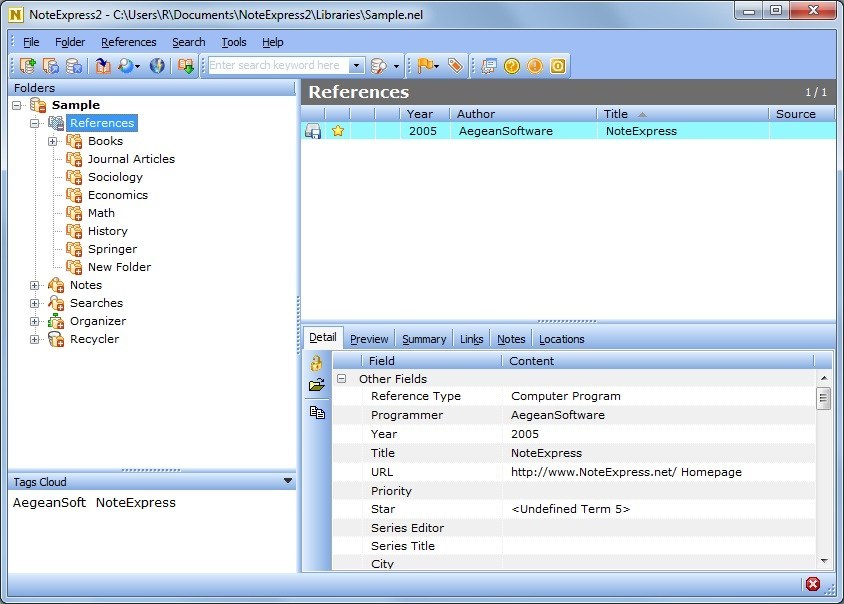
Task: Switch to the Locations tab
Action: tap(562, 339)
